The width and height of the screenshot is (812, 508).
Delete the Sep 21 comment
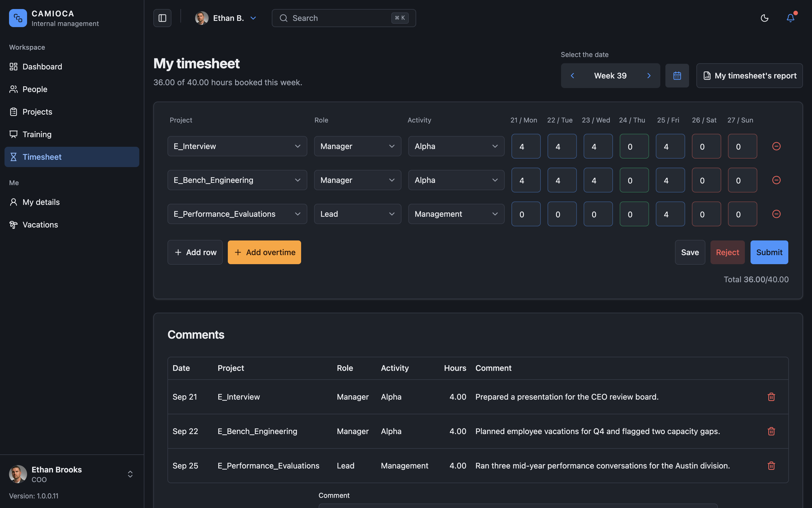coord(771,397)
